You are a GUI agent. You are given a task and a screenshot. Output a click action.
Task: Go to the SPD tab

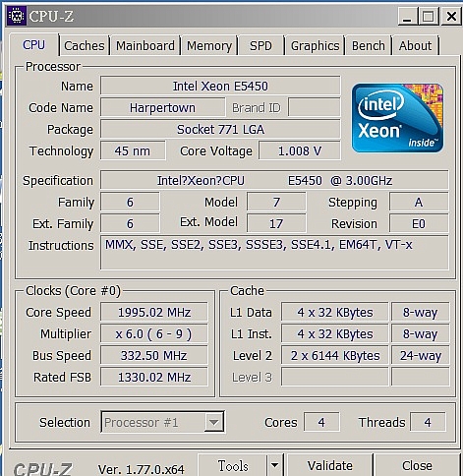[260, 45]
